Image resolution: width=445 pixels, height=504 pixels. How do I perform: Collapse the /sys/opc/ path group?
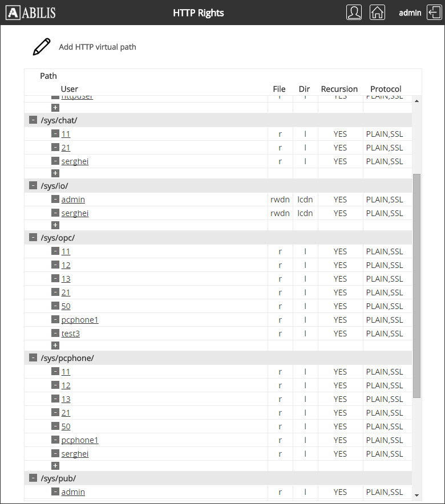[33, 238]
